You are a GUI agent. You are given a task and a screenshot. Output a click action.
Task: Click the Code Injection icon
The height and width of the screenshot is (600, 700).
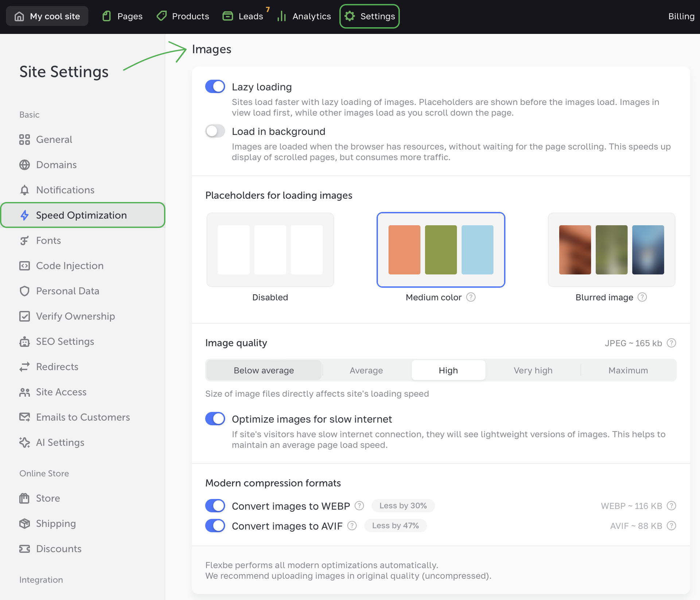[x=24, y=266]
